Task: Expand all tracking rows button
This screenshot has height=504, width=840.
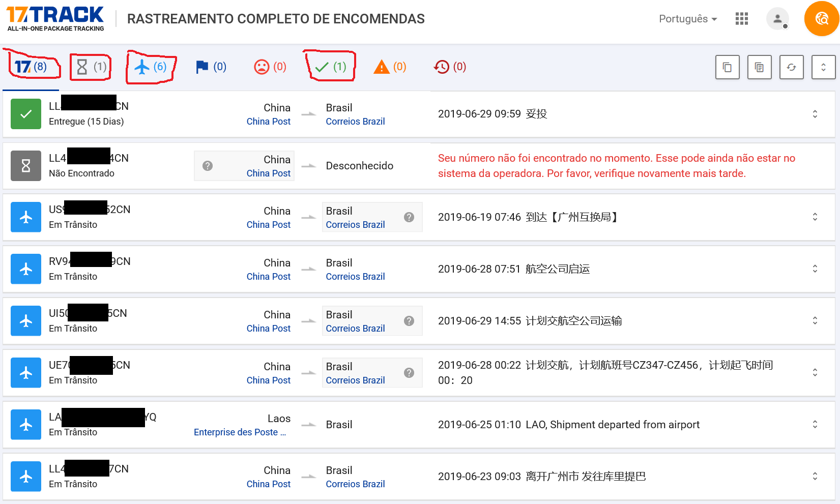Action: pos(823,67)
